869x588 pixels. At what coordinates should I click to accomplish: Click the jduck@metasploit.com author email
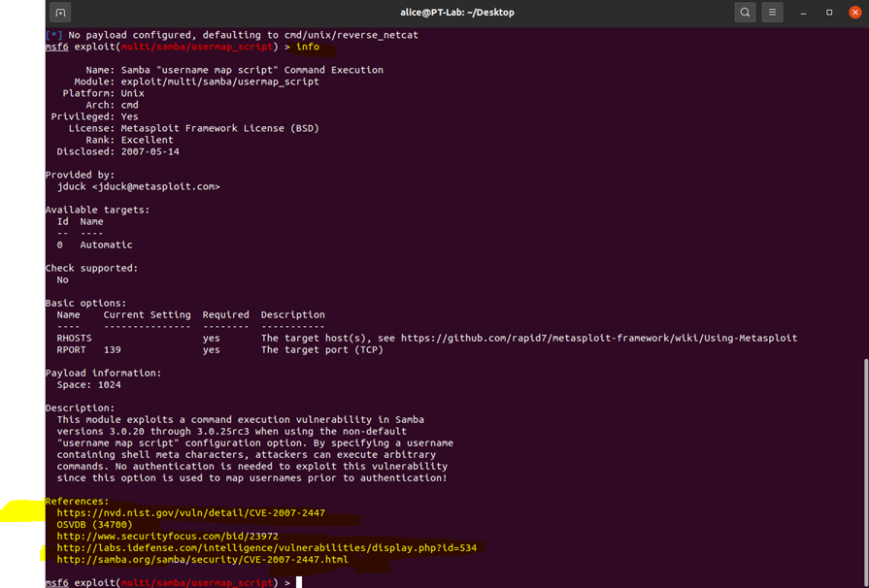coord(155,186)
